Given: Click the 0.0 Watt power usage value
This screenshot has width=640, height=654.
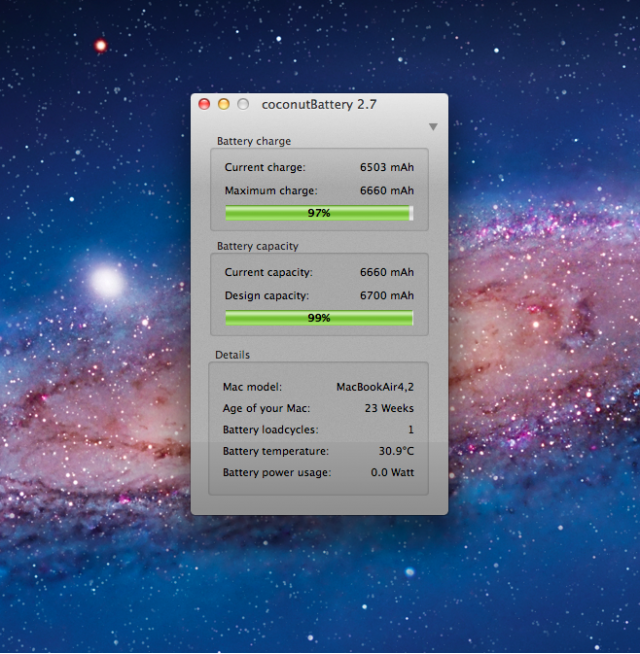Looking at the screenshot, I should tap(393, 473).
